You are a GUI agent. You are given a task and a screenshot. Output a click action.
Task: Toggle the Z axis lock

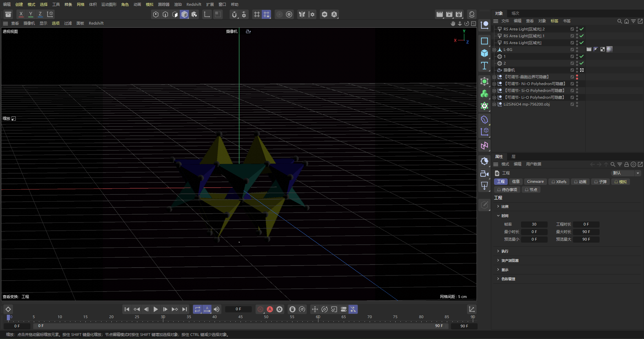coord(40,14)
